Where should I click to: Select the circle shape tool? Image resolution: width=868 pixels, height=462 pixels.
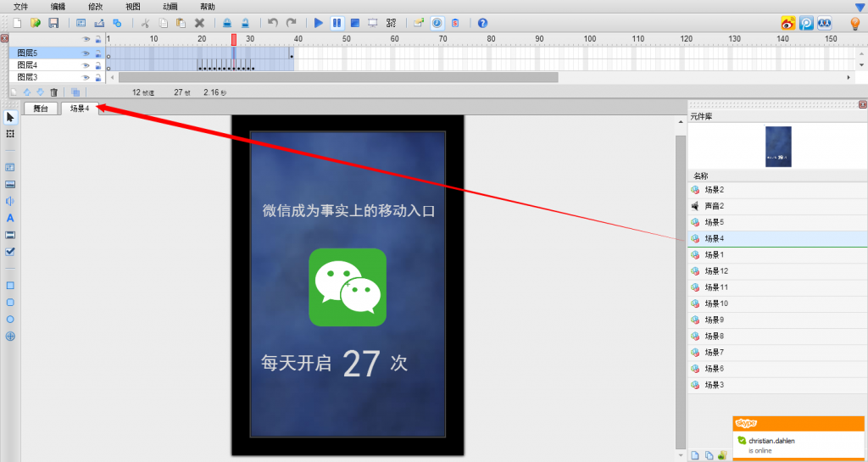point(10,320)
